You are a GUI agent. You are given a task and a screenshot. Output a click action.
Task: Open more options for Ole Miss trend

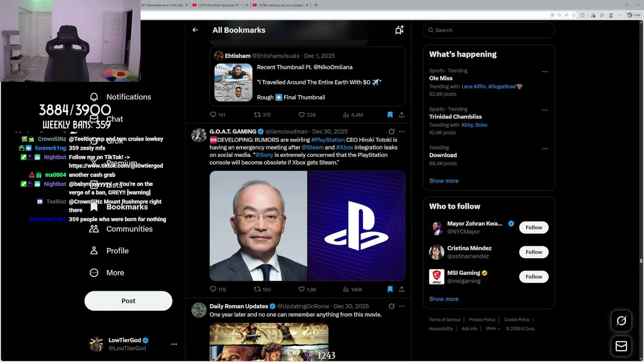pyautogui.click(x=545, y=71)
